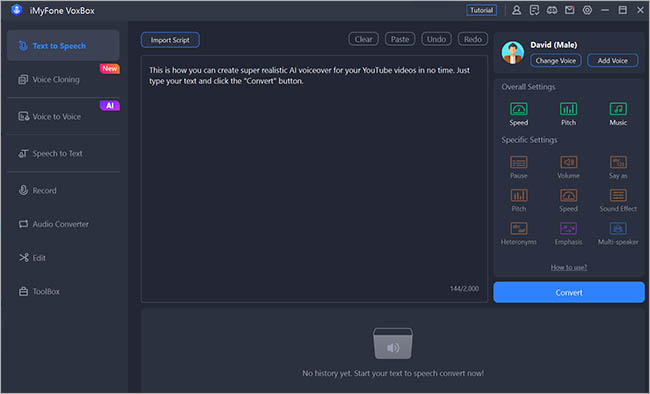Click the Specific Settings heading
Screen dimensions: 650x394
click(529, 140)
